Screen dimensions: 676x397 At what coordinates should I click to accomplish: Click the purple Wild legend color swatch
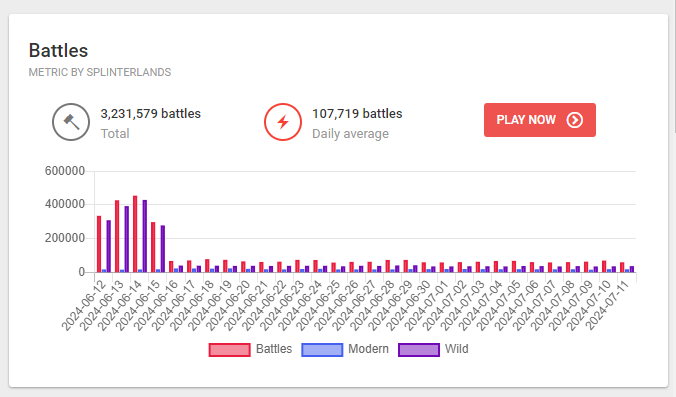pyautogui.click(x=419, y=350)
